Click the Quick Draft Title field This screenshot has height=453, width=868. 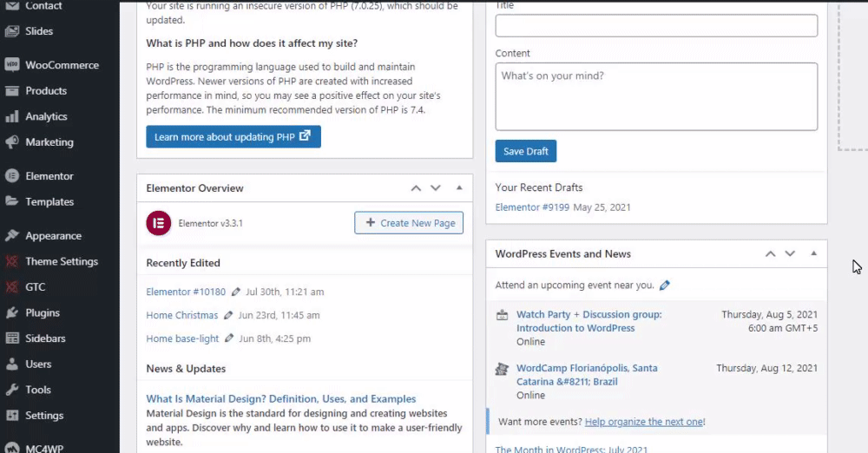coord(656,25)
